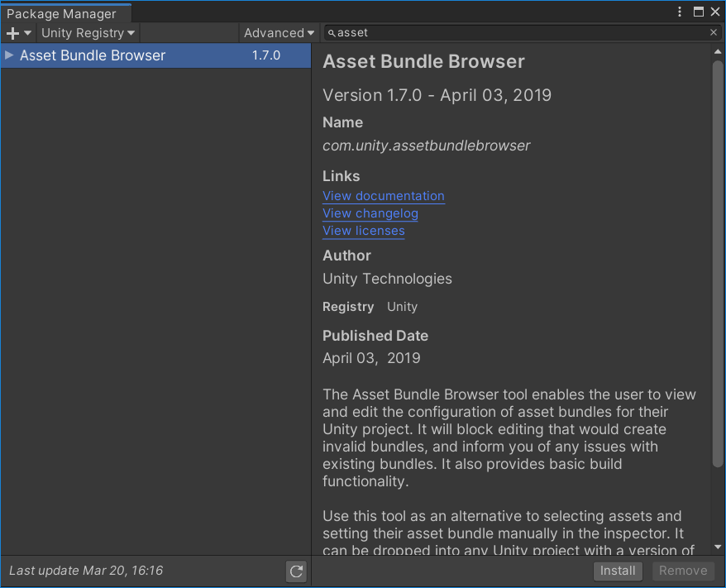Click the details scrollbar thumb
Viewport: 726px width, 588px height.
[718, 264]
